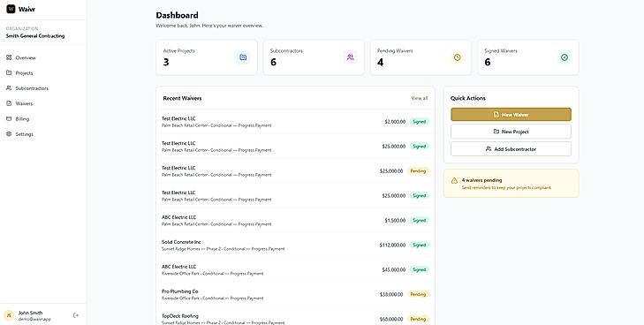Click the JS user avatar
644x325 pixels.
click(9, 315)
